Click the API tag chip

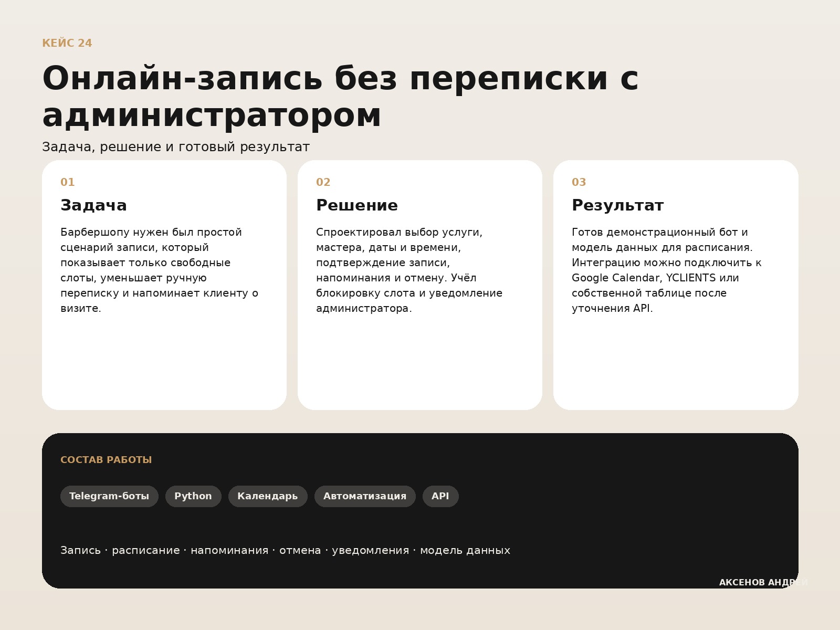[x=440, y=496]
